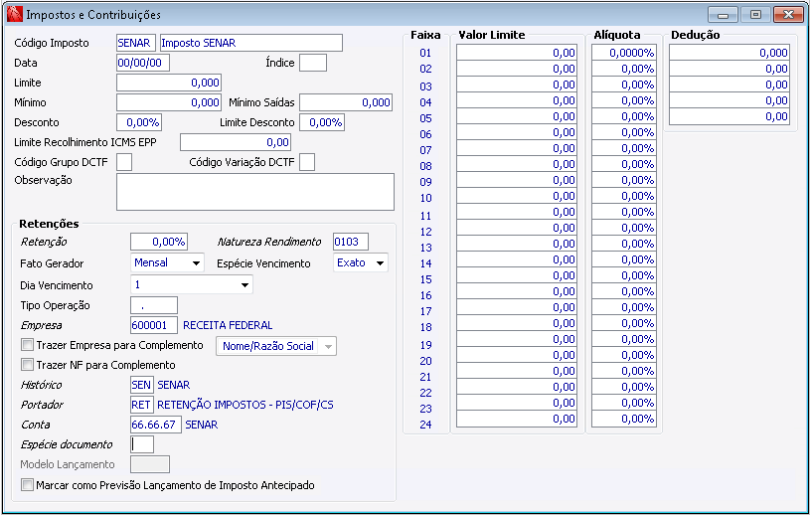Click the Limite Desconto percentage field
This screenshot has width=810, height=515.
tap(322, 122)
